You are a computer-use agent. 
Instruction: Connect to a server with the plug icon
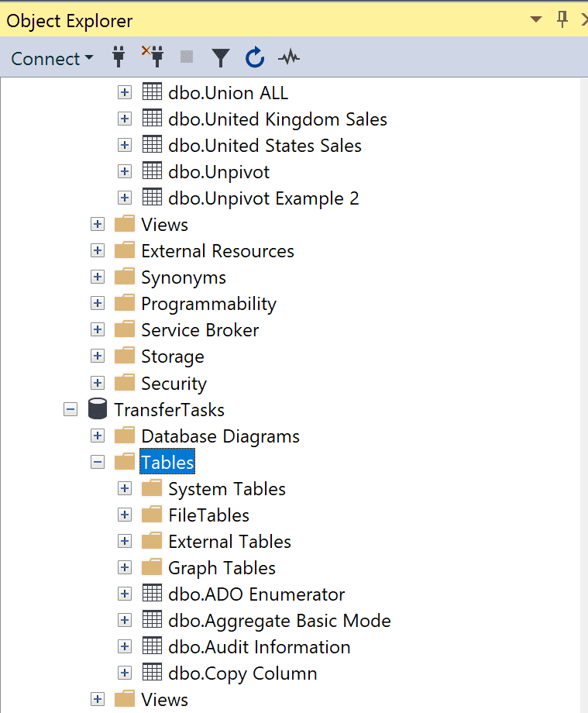pyautogui.click(x=118, y=57)
